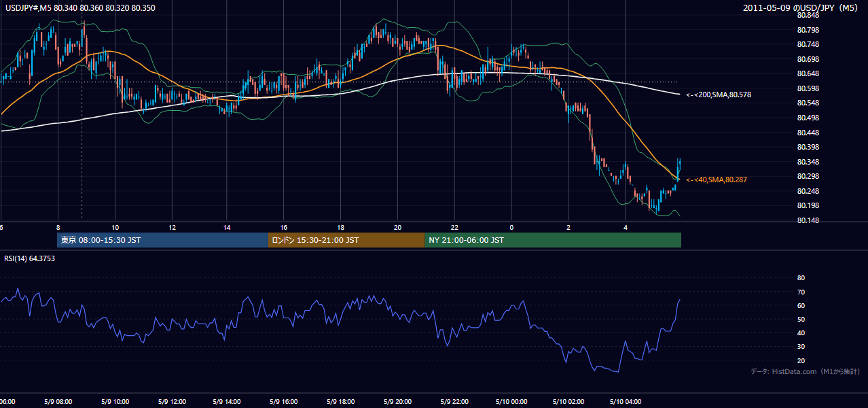Click the 5/10 00:00 date axis label
Screen dimensions: 868x408
[x=510, y=401]
